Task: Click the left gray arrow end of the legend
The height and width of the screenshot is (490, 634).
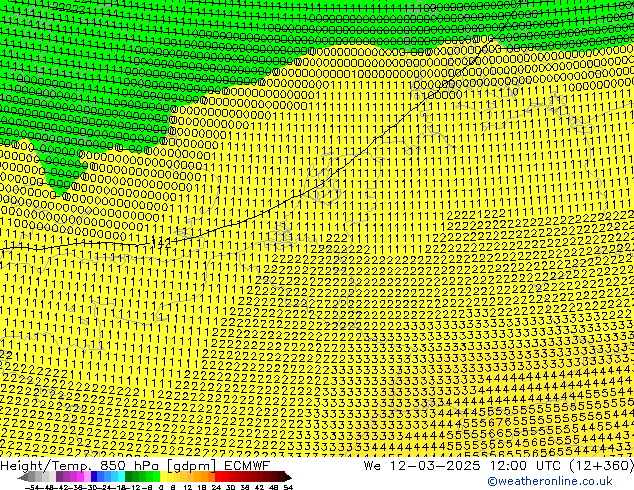Action: [x=23, y=477]
